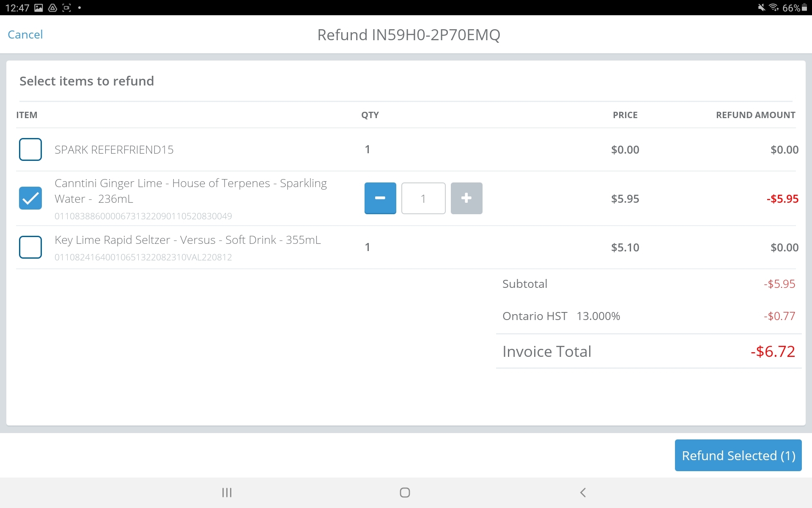This screenshot has height=508, width=812.
Task: Tap the battery status icon
Action: [804, 8]
